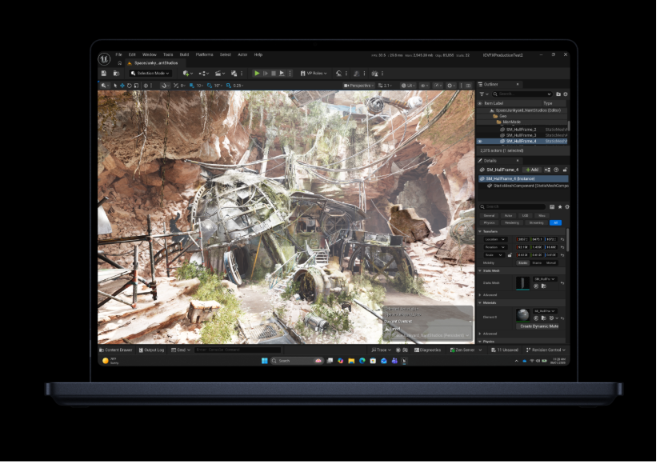
Task: Toggle the Scale lock icon
Action: coord(510,255)
